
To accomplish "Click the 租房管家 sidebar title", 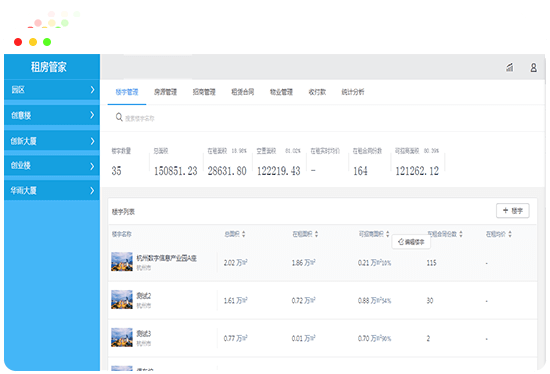I will 48,67.
